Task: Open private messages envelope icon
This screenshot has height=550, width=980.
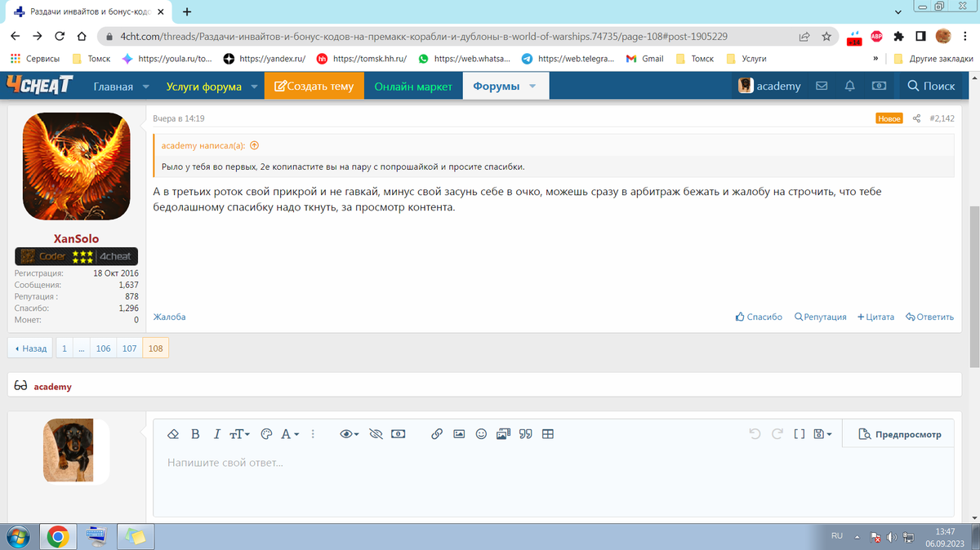Action: pyautogui.click(x=822, y=86)
